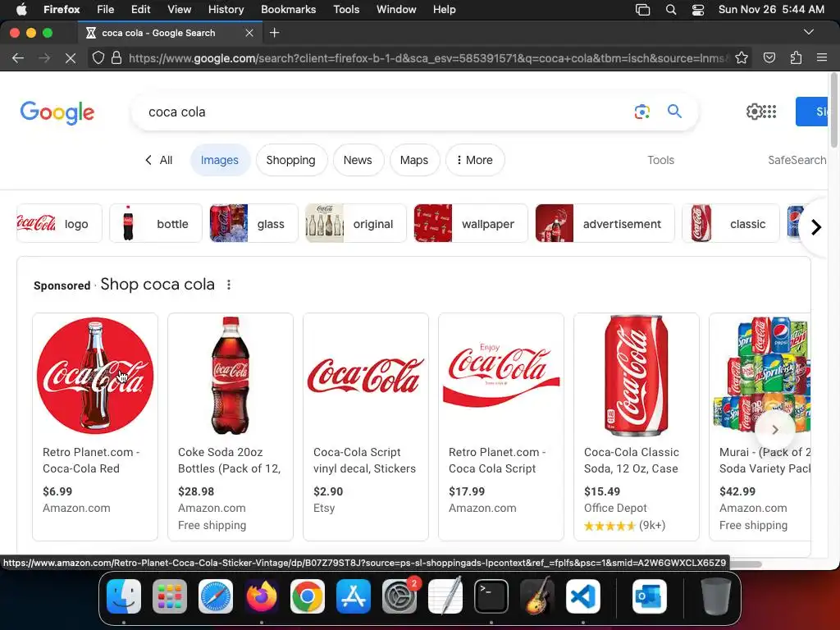Show site security lock information

(x=116, y=58)
